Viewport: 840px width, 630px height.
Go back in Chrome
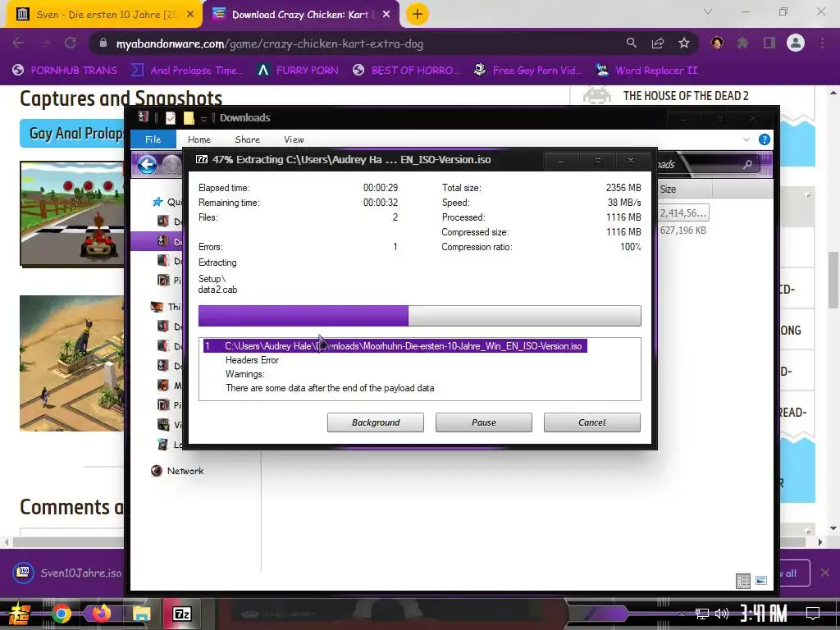pos(18,43)
